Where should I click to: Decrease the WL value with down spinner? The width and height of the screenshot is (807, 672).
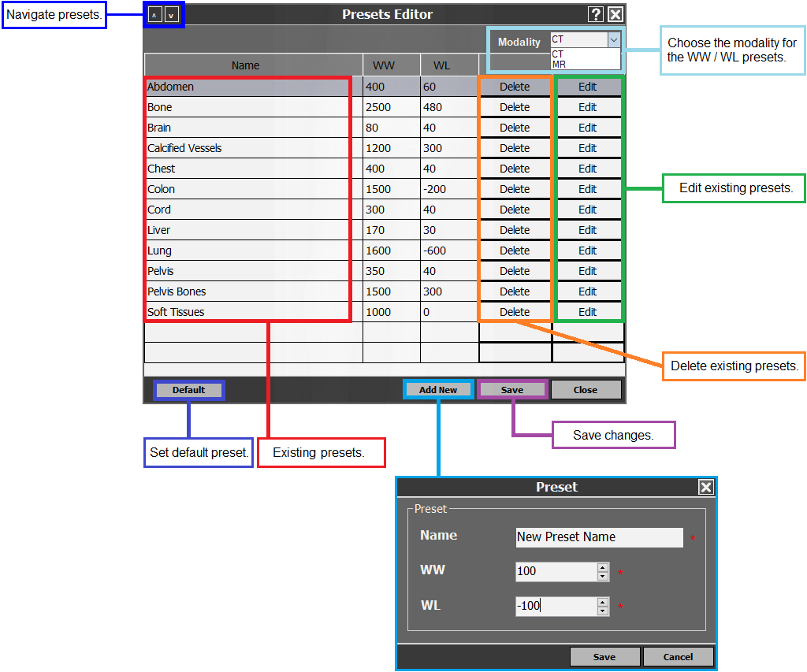603,611
